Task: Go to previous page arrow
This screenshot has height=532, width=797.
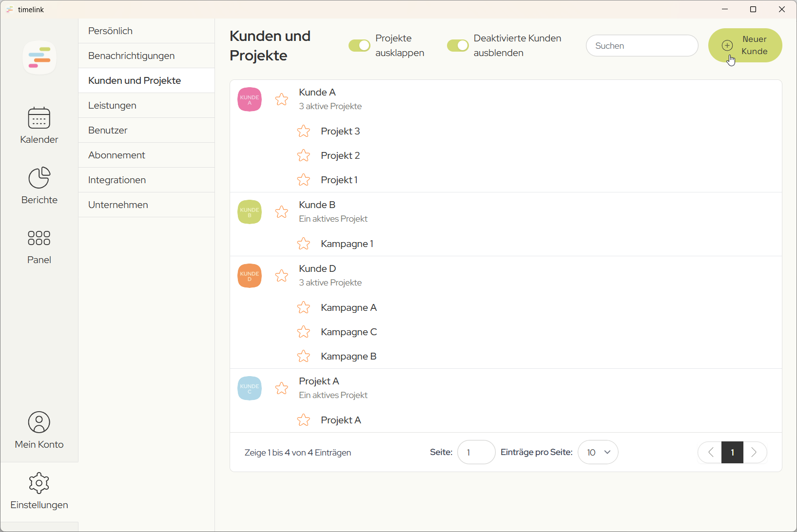Action: click(x=710, y=453)
